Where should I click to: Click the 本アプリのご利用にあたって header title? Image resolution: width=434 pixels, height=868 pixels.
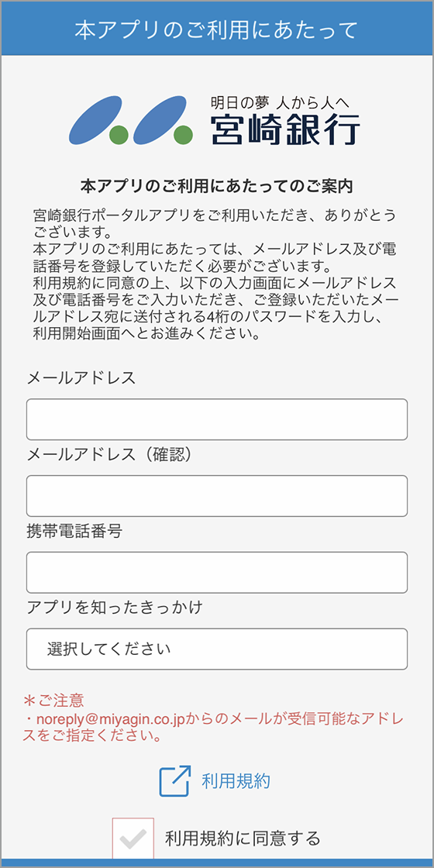tap(216, 30)
